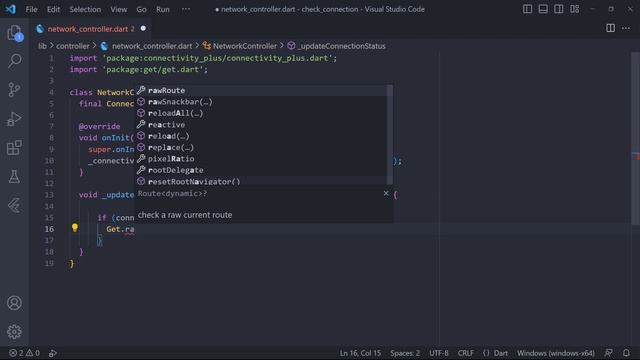This screenshot has width=640, height=360.
Task: Open the Flutter sidebar icon
Action: [14, 205]
